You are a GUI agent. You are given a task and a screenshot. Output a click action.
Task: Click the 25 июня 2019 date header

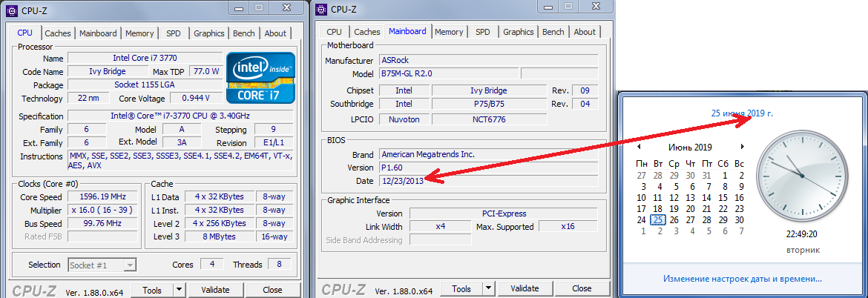pyautogui.click(x=742, y=113)
